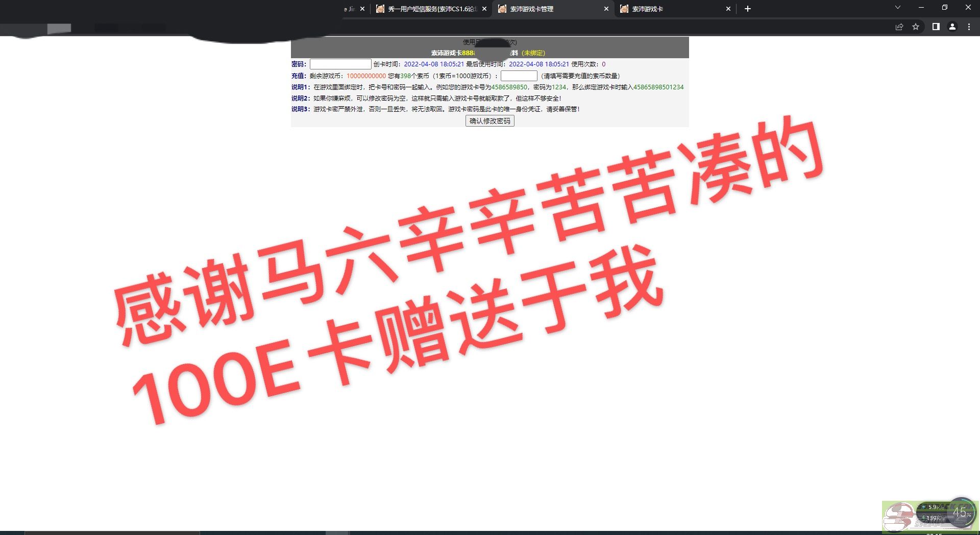The image size is (980, 535).
Task: Click the 确认修改密码 button
Action: tap(489, 121)
